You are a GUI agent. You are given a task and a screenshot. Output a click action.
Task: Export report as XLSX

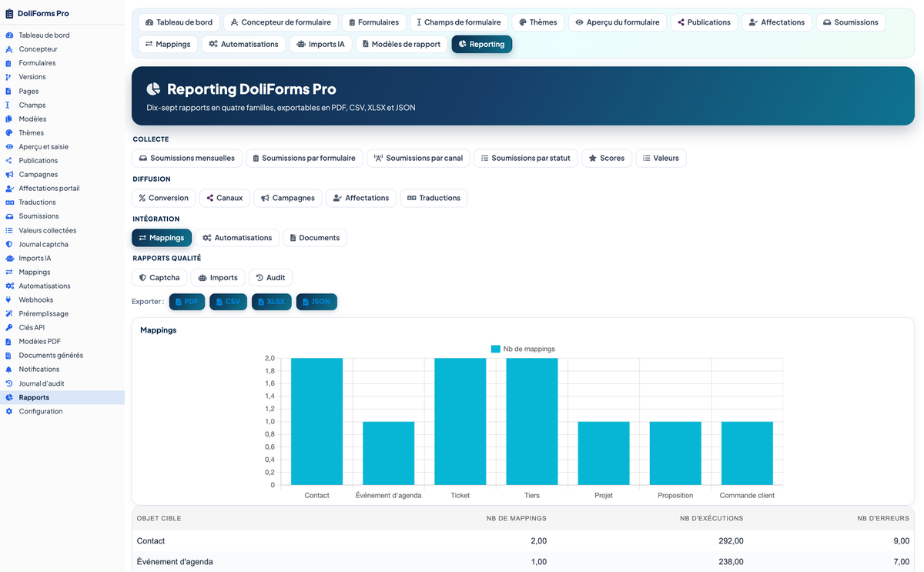pyautogui.click(x=272, y=302)
